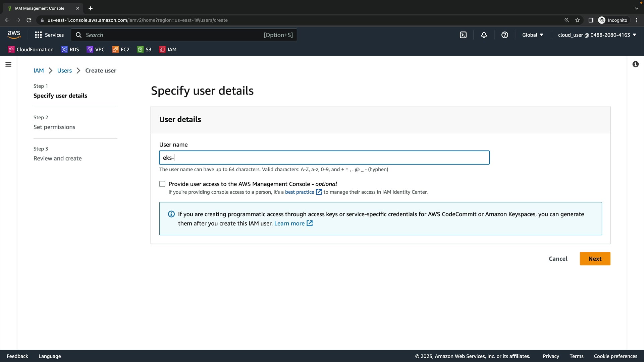Click the User name input field

click(324, 158)
